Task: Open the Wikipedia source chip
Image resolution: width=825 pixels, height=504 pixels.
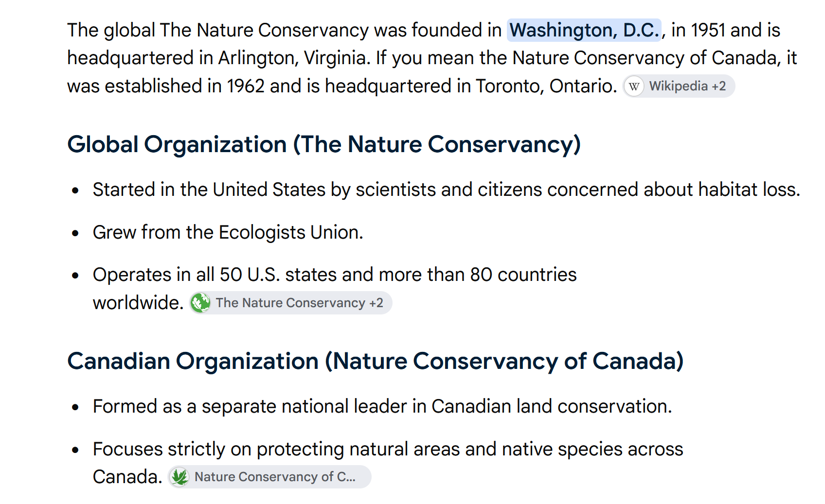Action: click(679, 87)
